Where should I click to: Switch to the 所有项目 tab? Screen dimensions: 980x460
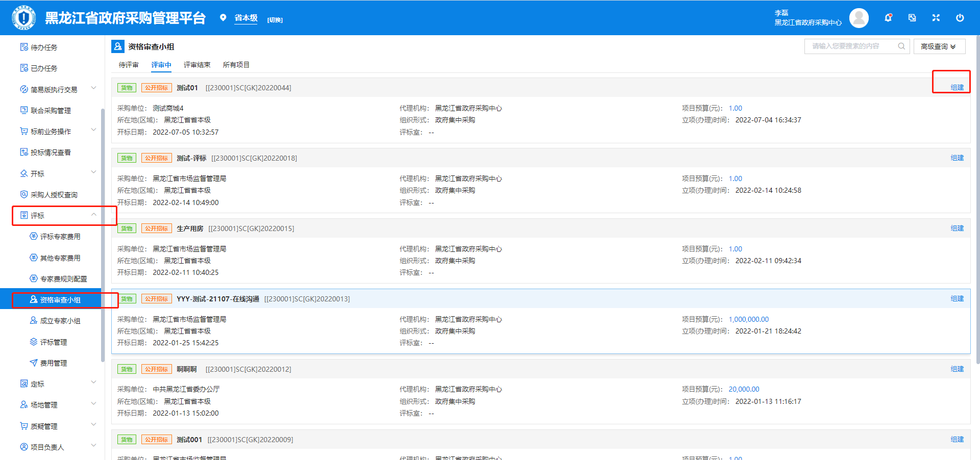tap(236, 65)
